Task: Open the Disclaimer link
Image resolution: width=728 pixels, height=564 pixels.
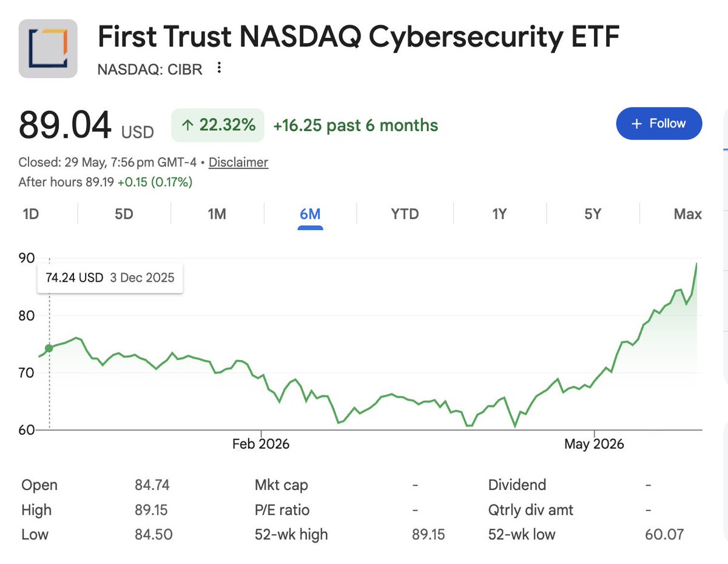Action: [x=238, y=162]
